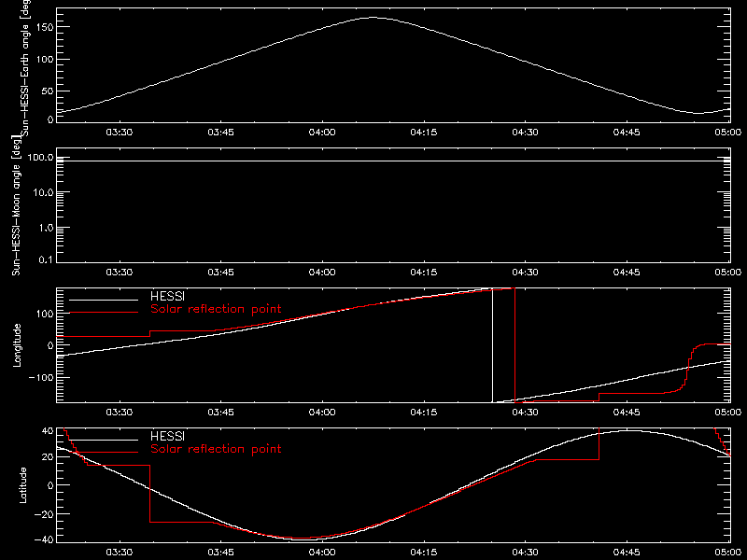Click the -40 tick on Latitude axis
The image size is (747, 560).
(x=44, y=540)
